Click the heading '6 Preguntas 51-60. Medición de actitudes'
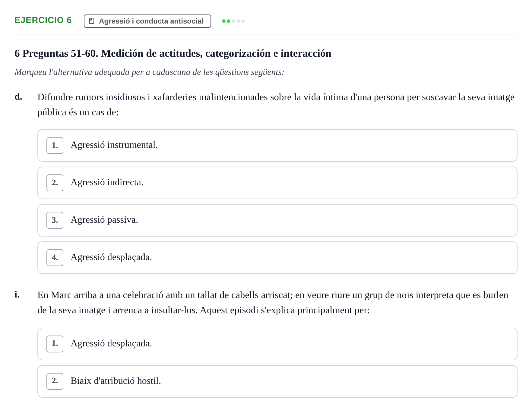This screenshot has width=532, height=417. click(173, 53)
